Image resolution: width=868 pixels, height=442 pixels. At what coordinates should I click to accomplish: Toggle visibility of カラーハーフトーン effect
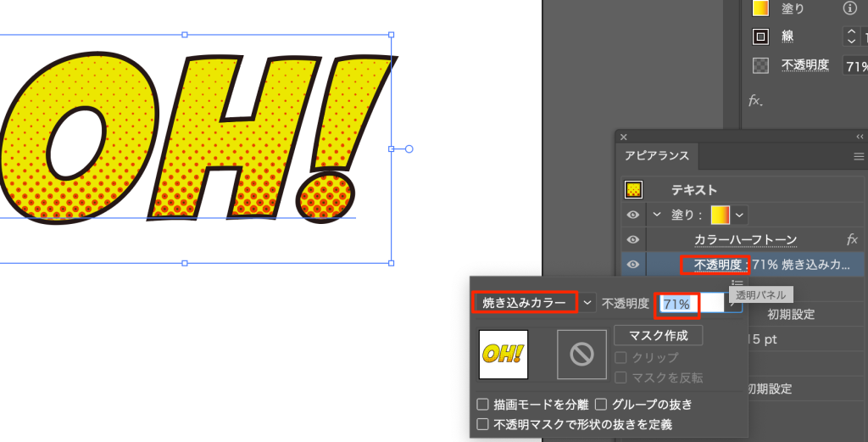click(632, 240)
